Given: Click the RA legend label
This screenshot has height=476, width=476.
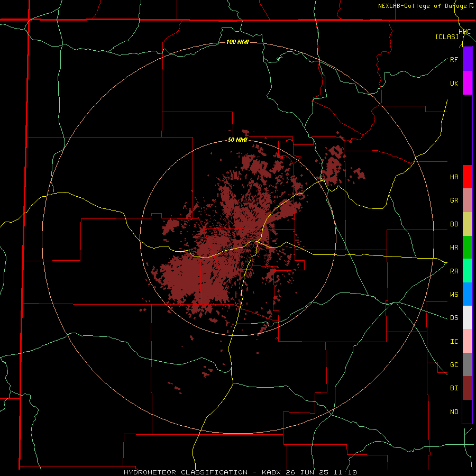Looking at the screenshot, I should (x=454, y=271).
